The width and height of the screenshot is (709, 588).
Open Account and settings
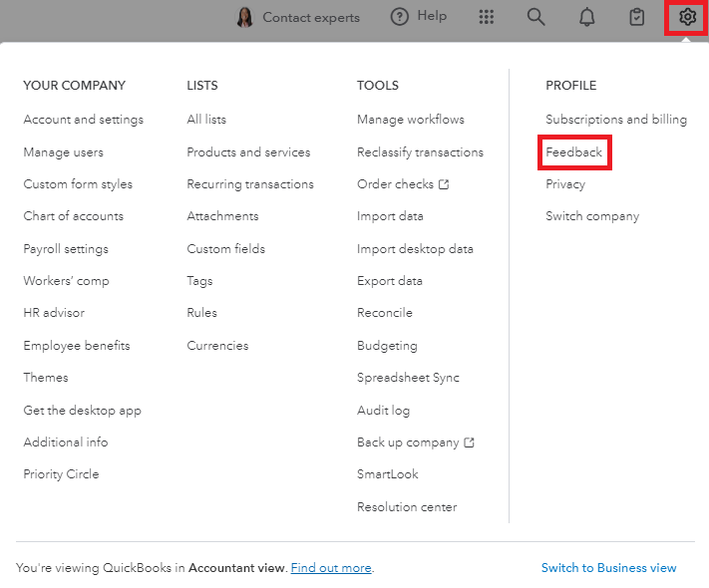83,120
